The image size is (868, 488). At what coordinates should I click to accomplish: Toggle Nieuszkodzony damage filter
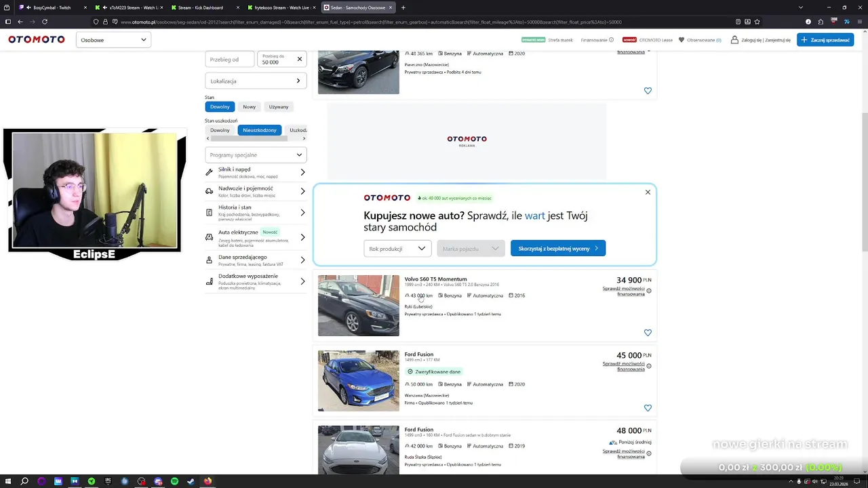260,130
